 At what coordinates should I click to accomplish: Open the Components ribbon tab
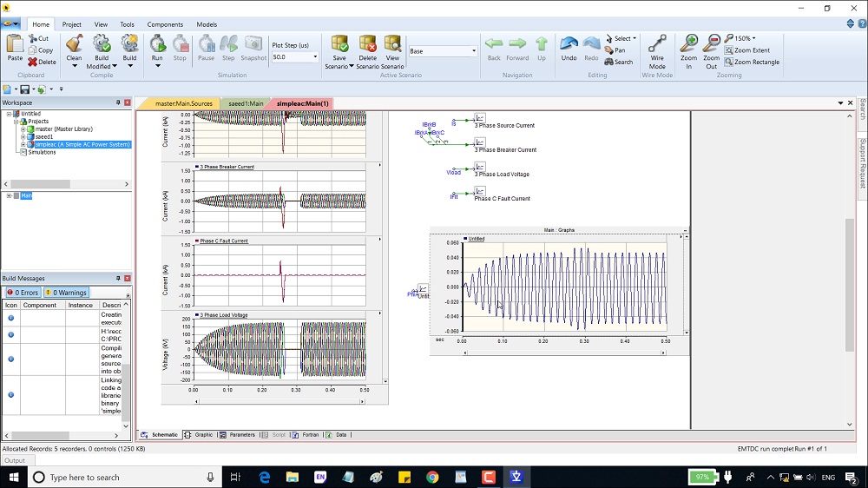click(x=165, y=24)
